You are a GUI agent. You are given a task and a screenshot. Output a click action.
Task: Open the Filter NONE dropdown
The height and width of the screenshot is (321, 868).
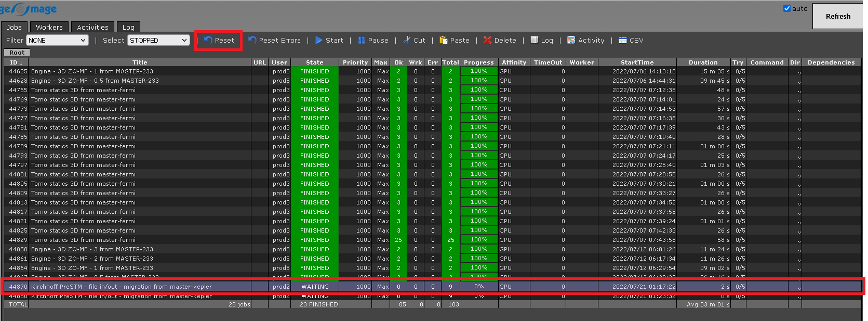[57, 40]
